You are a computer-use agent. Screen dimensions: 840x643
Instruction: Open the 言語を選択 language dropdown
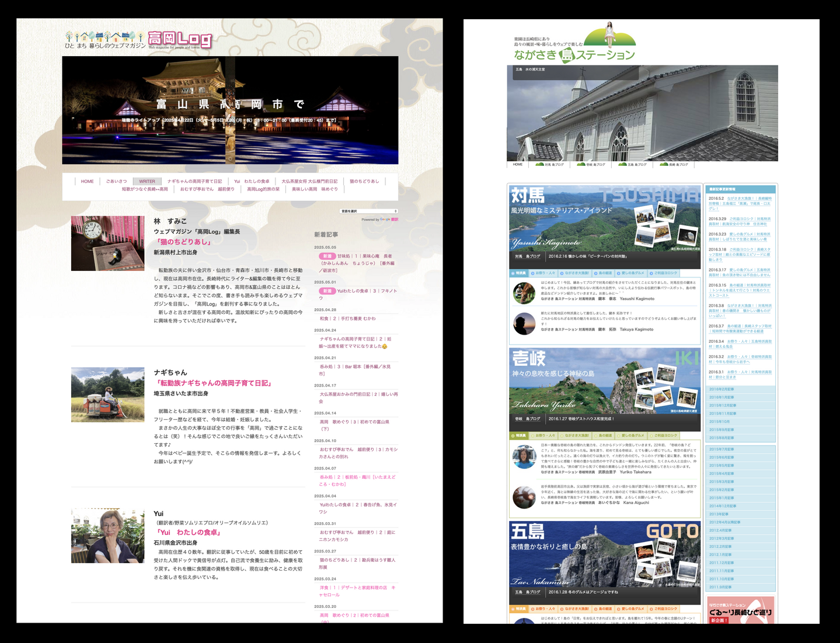tap(368, 211)
